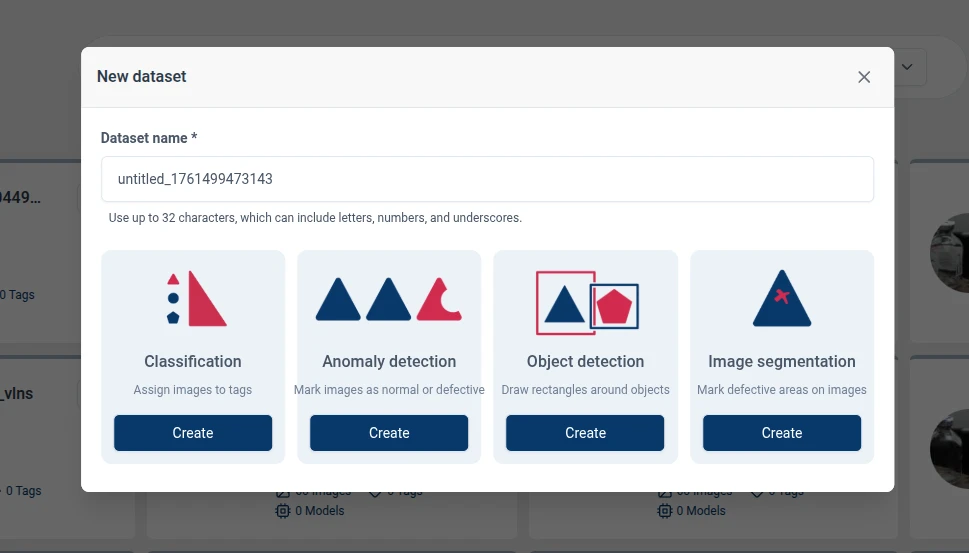Select the Classification heading

tap(193, 362)
